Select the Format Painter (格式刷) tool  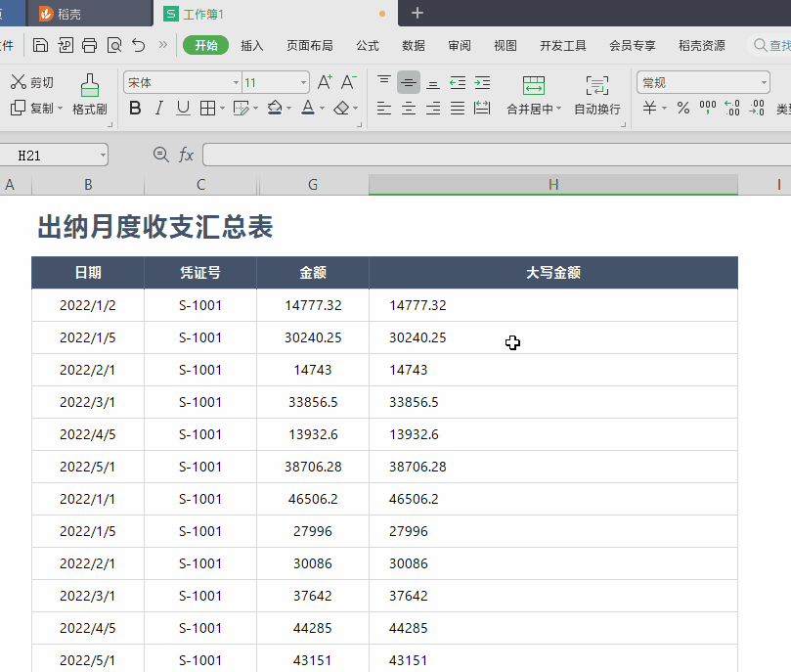[89, 95]
